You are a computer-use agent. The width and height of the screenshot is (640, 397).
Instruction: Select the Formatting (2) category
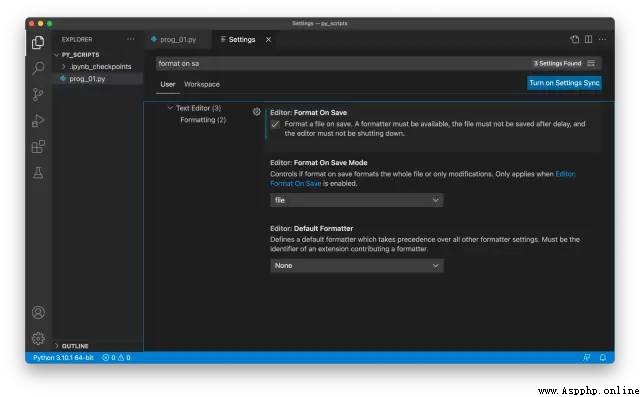point(203,120)
